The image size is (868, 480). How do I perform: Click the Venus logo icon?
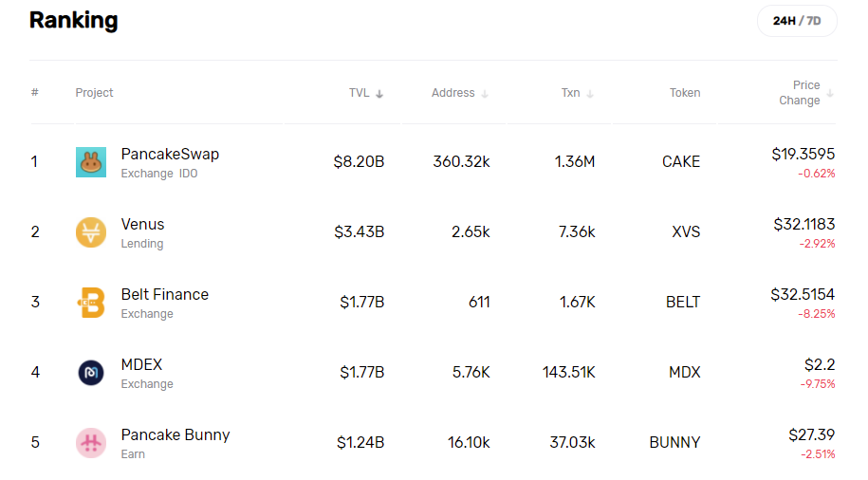(x=91, y=232)
